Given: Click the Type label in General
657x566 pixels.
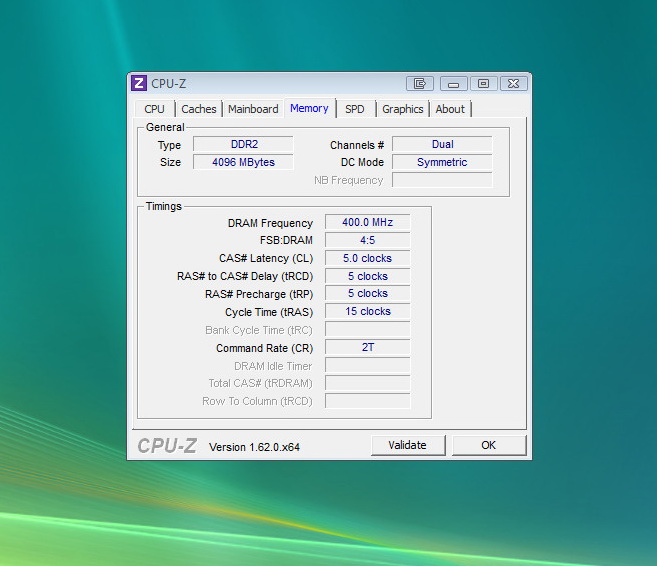Looking at the screenshot, I should pos(169,145).
